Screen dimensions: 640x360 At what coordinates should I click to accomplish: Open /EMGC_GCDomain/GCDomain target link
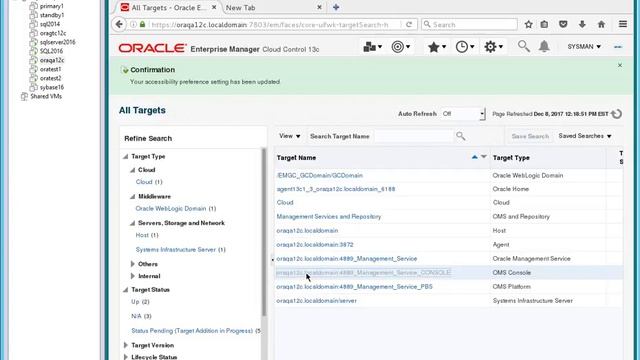point(320,175)
